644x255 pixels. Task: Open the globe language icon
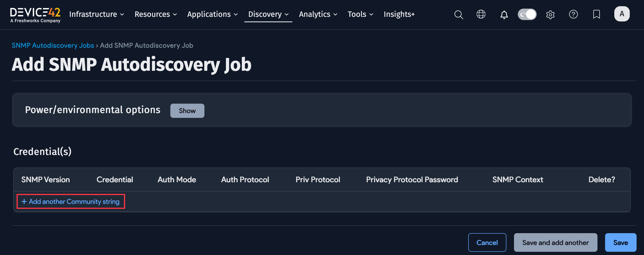coord(481,14)
